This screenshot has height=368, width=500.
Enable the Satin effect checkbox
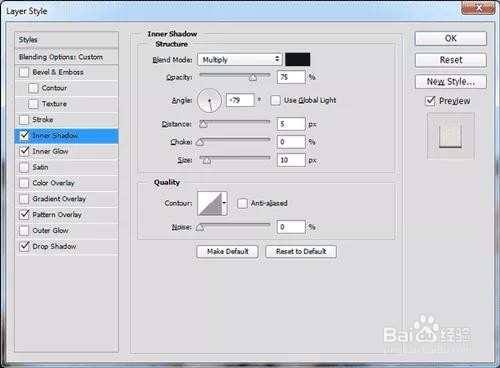pyautogui.click(x=24, y=167)
